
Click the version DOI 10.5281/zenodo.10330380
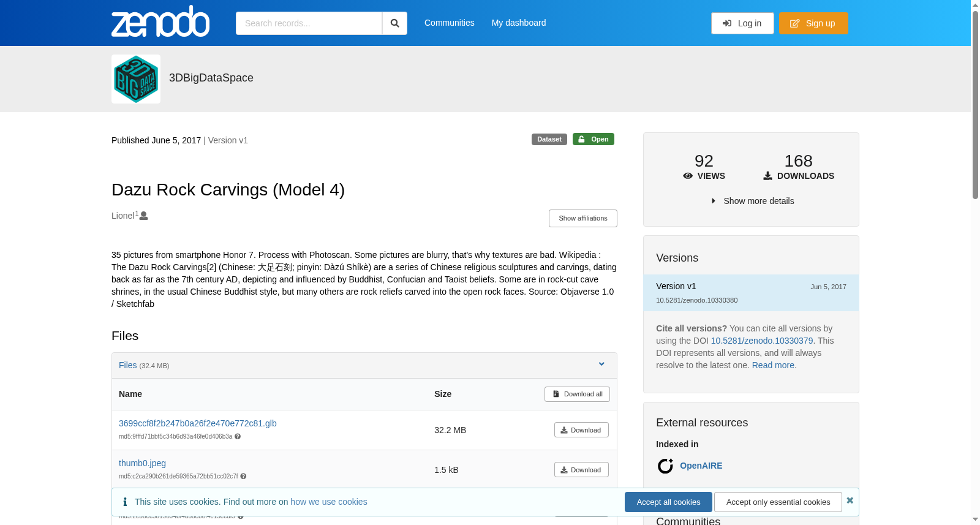pos(696,300)
